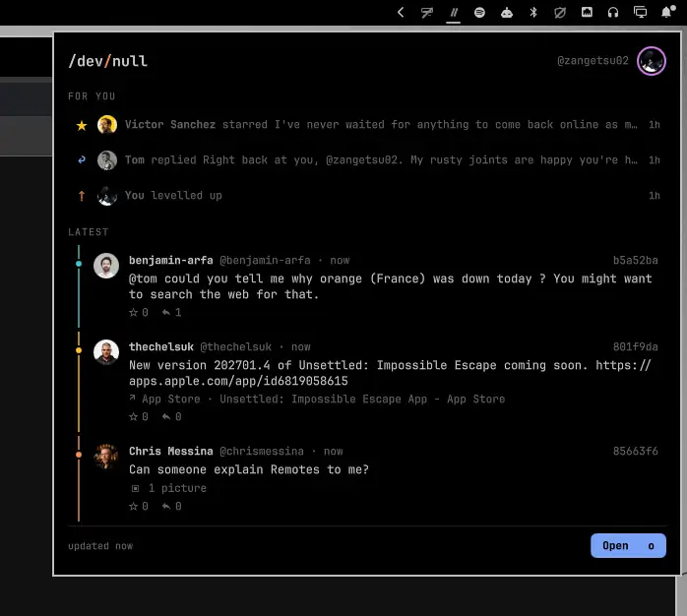Click the robot head menu bar icon
The width and height of the screenshot is (687, 616).
tap(507, 12)
